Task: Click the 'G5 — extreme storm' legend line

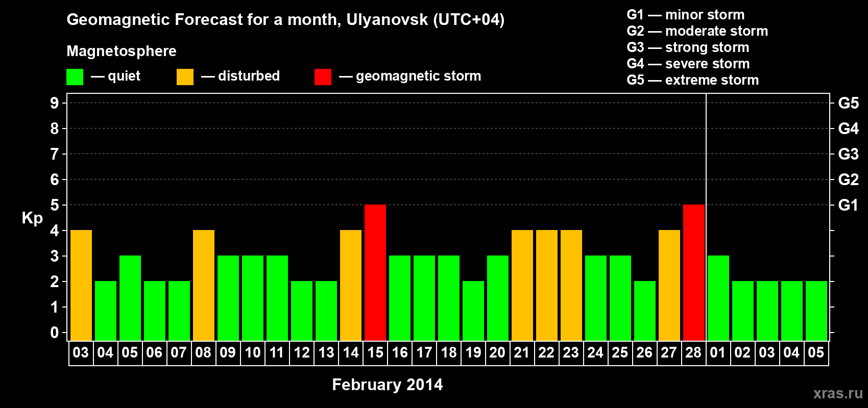Action: coord(693,80)
